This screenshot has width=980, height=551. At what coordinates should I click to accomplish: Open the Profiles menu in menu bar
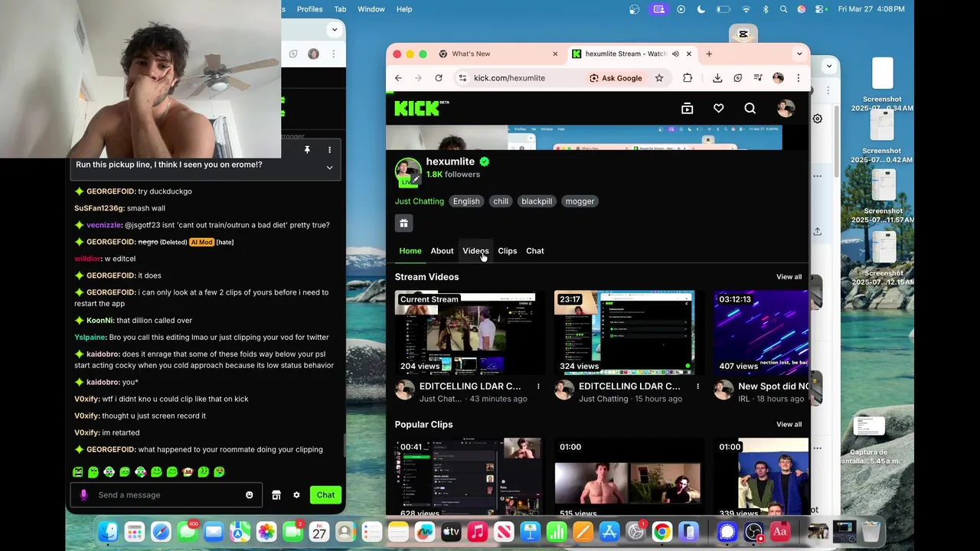coord(309,9)
